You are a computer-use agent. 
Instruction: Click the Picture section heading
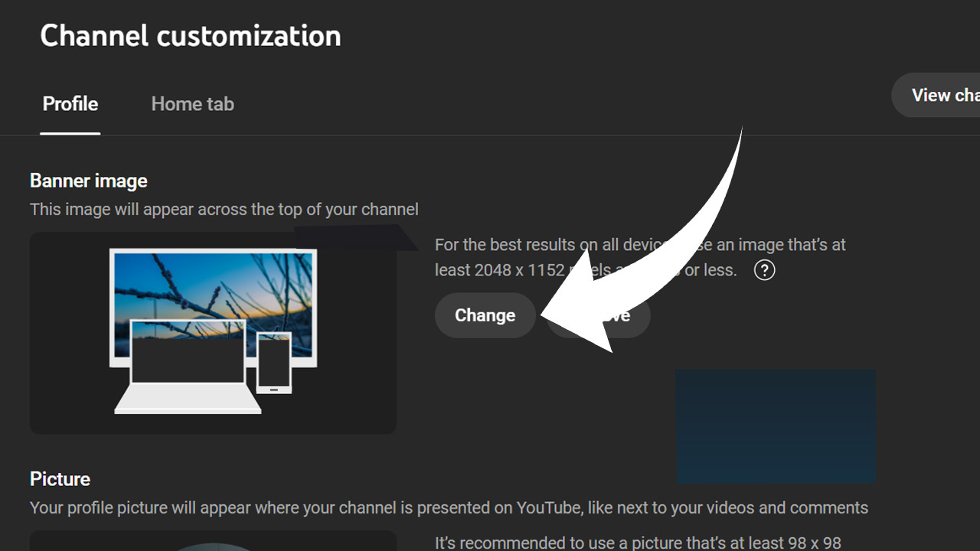[60, 479]
